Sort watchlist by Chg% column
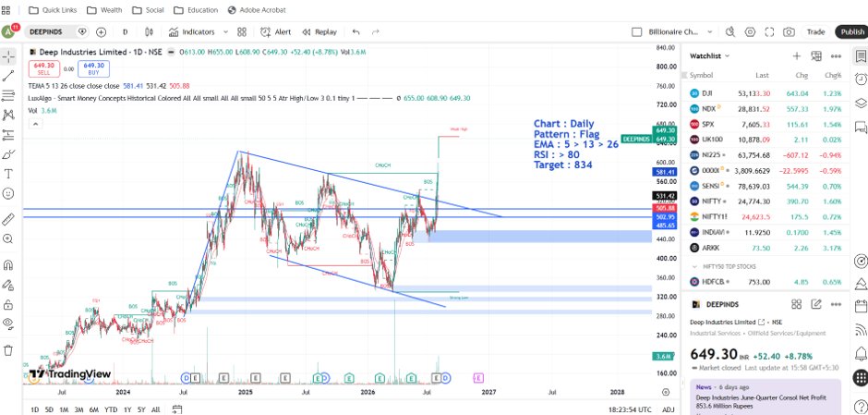Viewport: 868px width, 415px height. click(833, 75)
